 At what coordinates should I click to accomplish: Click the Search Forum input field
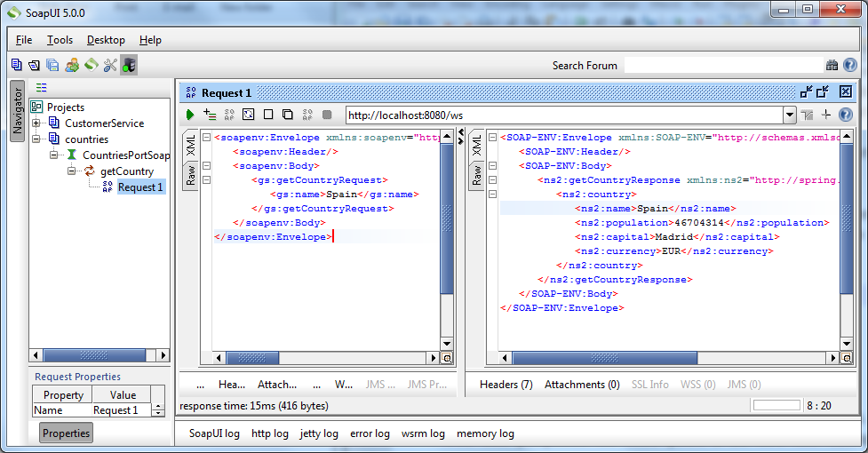point(724,65)
